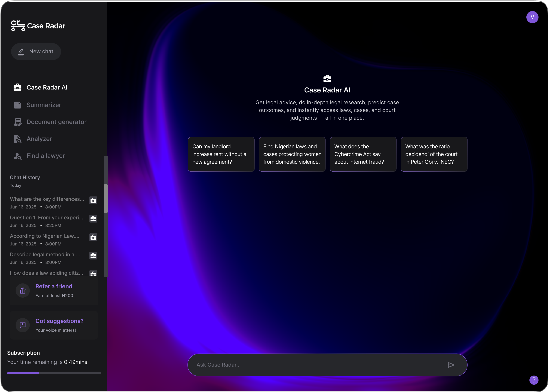Pick the Cybercrime Act internet fraud suggestion
548x392 pixels.
tap(363, 154)
